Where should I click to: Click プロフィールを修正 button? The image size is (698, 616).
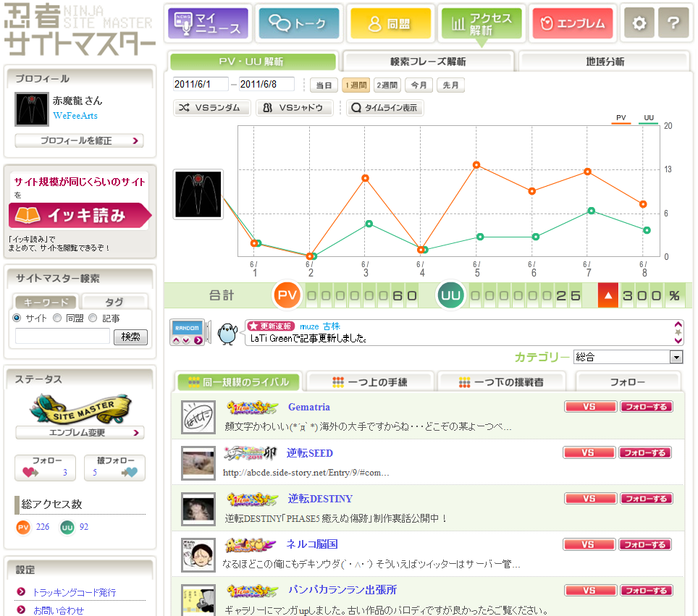[79, 140]
